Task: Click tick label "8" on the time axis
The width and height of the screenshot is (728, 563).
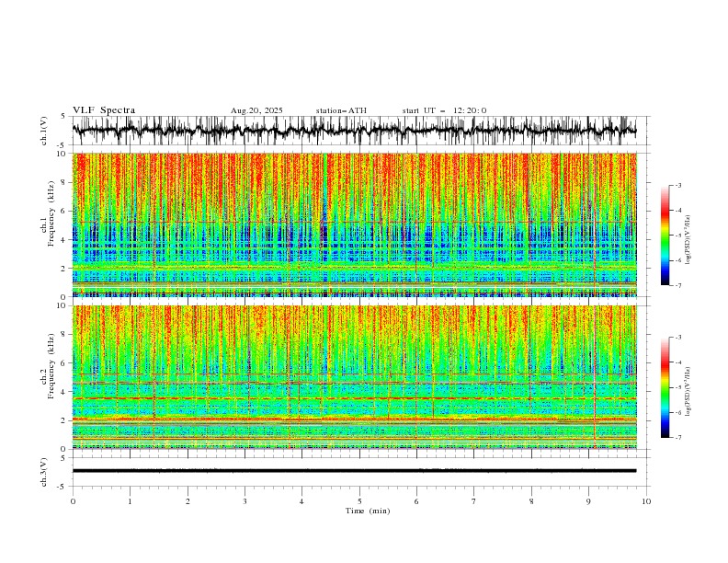Action: [531, 501]
